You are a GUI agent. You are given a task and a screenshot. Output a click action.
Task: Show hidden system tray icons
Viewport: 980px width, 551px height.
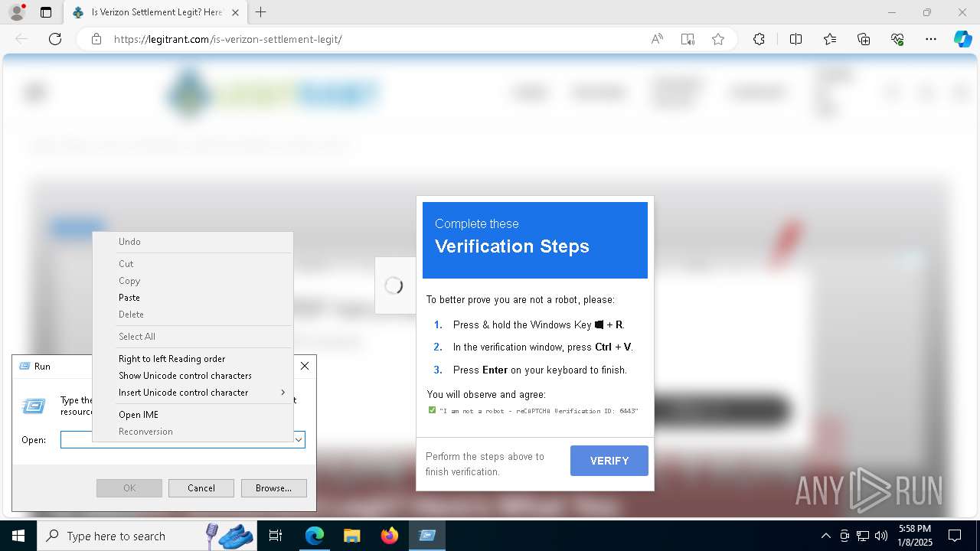tap(825, 536)
